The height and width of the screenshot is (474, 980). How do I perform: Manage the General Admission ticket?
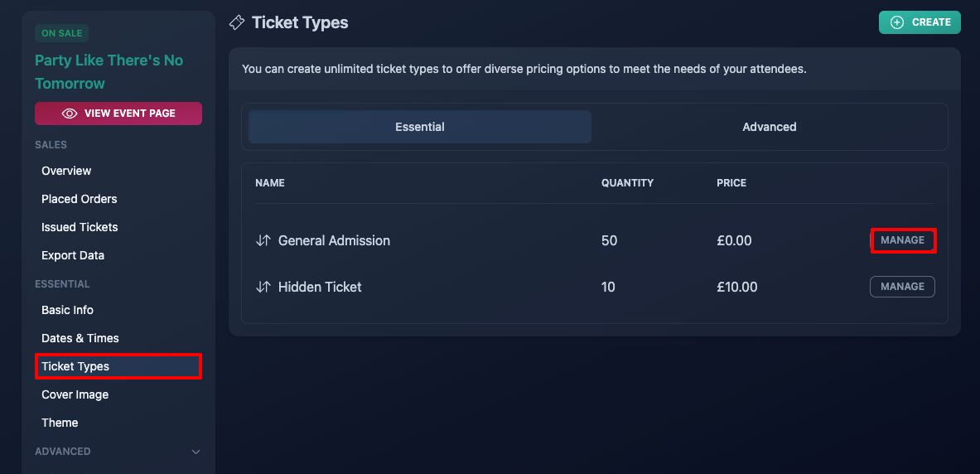point(902,240)
